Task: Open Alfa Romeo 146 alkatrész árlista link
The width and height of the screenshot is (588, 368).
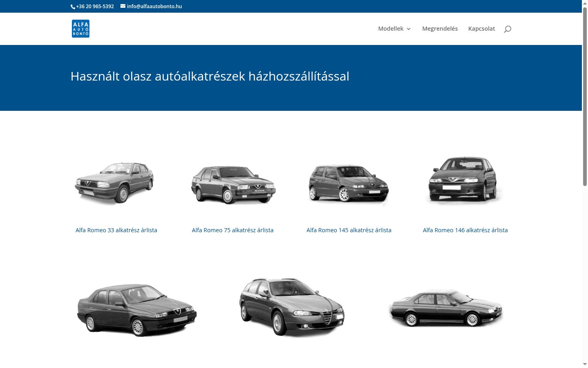Action: pyautogui.click(x=465, y=230)
